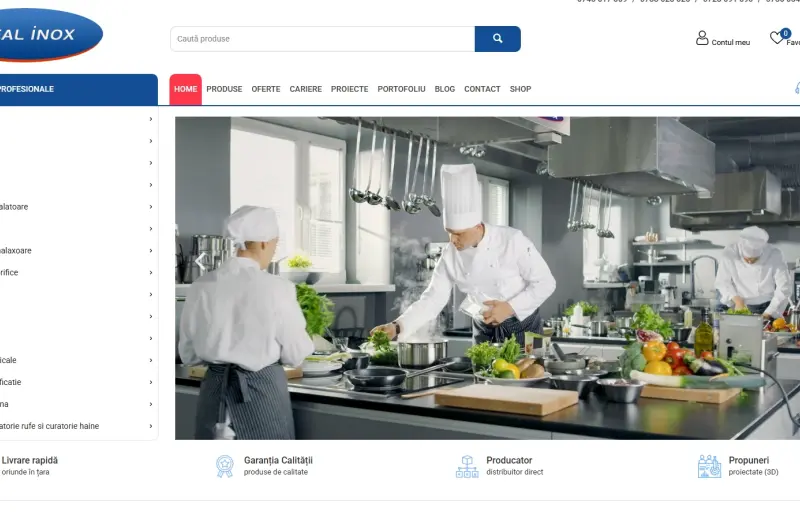Click the Producator network boxes icon
Viewport: 800px width, 512px height.
point(467,466)
